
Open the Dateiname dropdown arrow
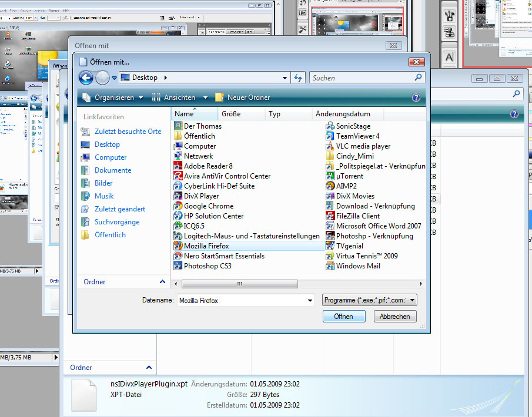click(310, 300)
